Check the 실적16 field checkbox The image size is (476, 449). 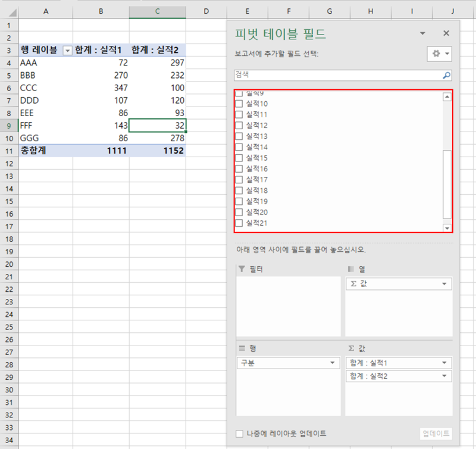tap(239, 169)
